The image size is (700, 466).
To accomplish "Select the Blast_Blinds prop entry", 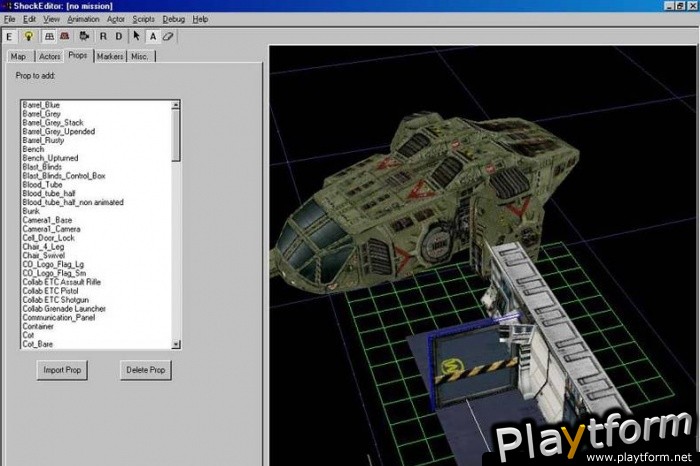I will click(x=42, y=167).
